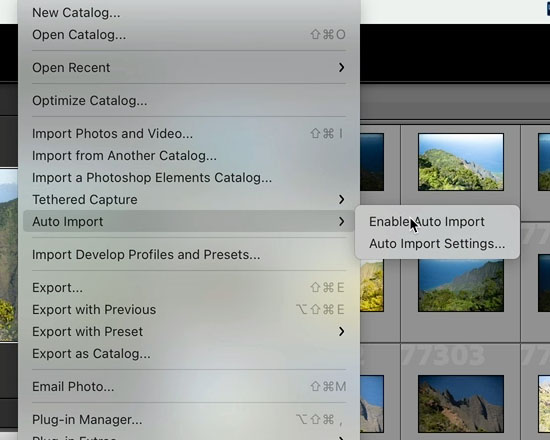550x440 pixels.
Task: Expand the Open Recent submenu arrow
Action: pos(341,67)
